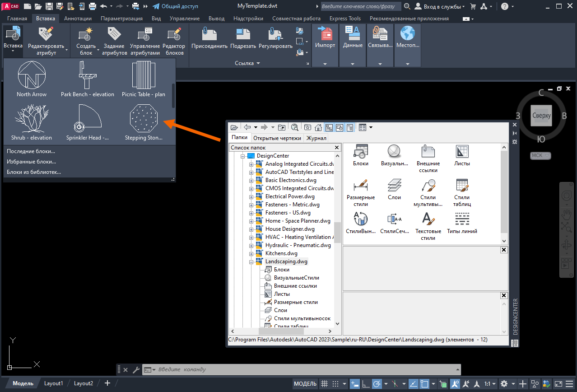Select the North Arrow block thumbnail
The width and height of the screenshot is (577, 392).
[x=32, y=79]
